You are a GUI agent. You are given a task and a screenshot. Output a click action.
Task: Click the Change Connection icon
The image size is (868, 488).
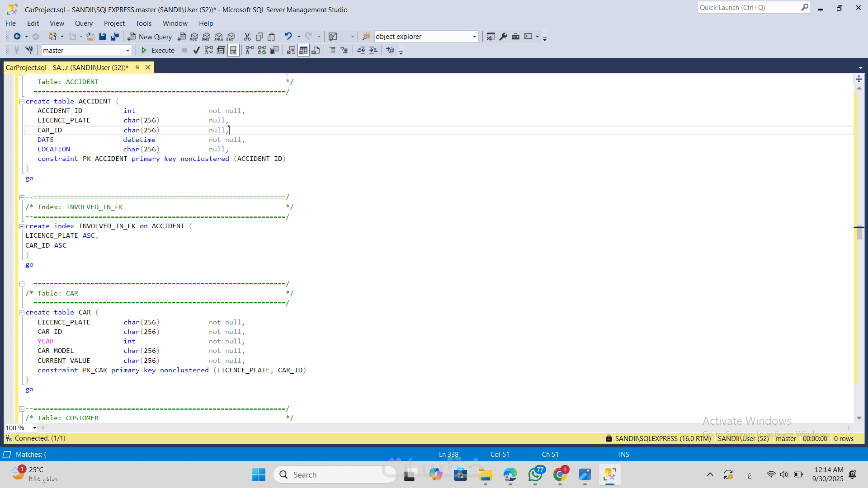(x=29, y=50)
